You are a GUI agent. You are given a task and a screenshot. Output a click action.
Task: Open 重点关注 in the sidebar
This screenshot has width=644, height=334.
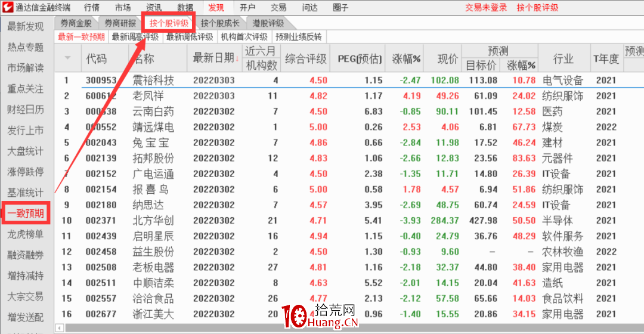pos(26,89)
